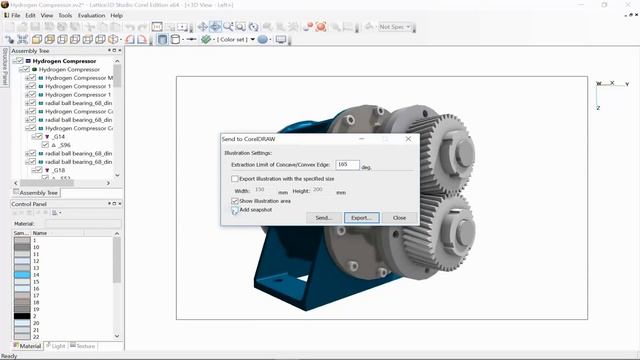
Task: Toggle checkbox for Hydrogen Compressor M item
Action: [32, 78]
